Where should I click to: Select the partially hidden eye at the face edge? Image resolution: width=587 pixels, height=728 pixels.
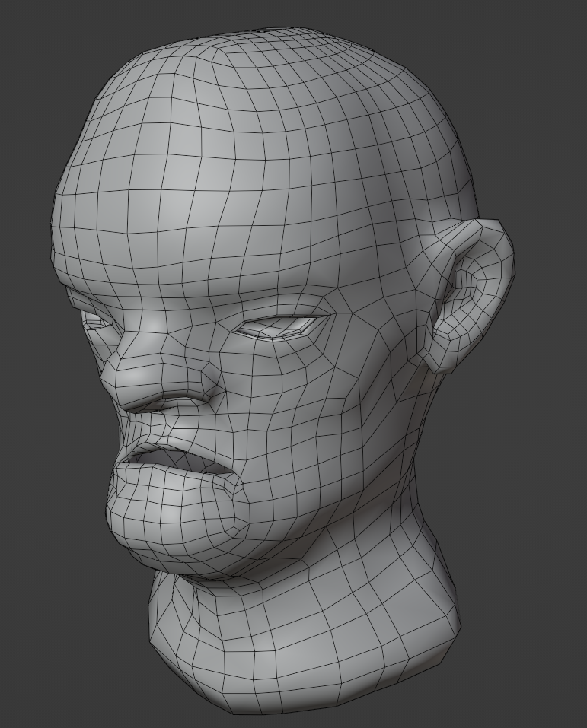coord(96,321)
